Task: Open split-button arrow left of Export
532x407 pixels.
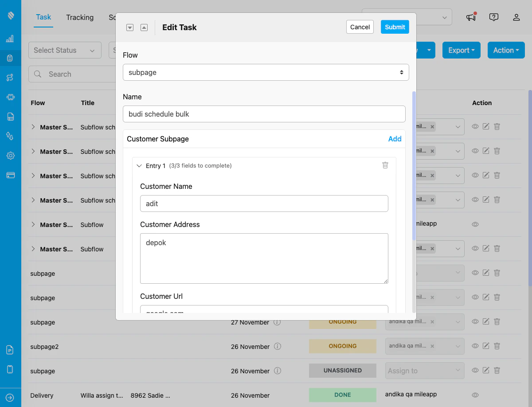Action: 429,50
